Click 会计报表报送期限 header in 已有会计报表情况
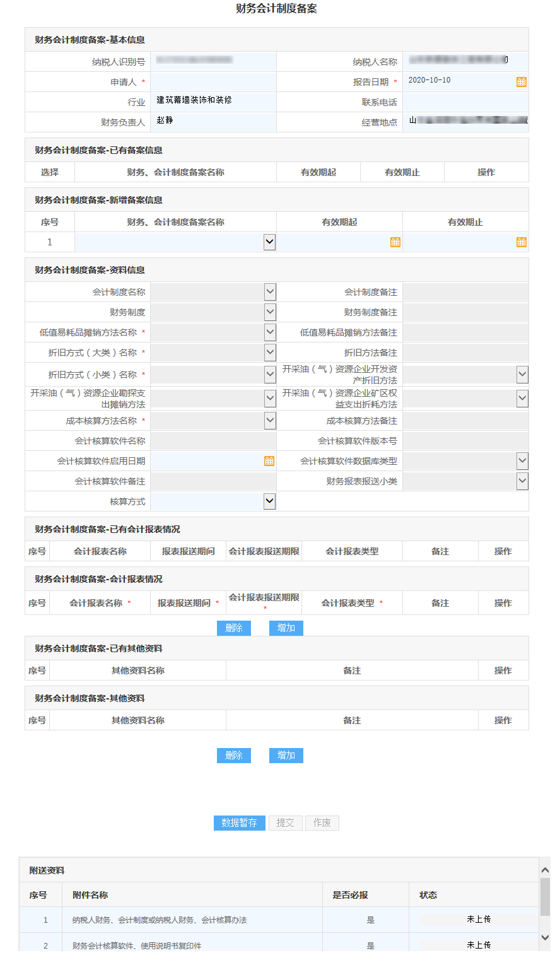The width and height of the screenshot is (560, 965). [264, 551]
